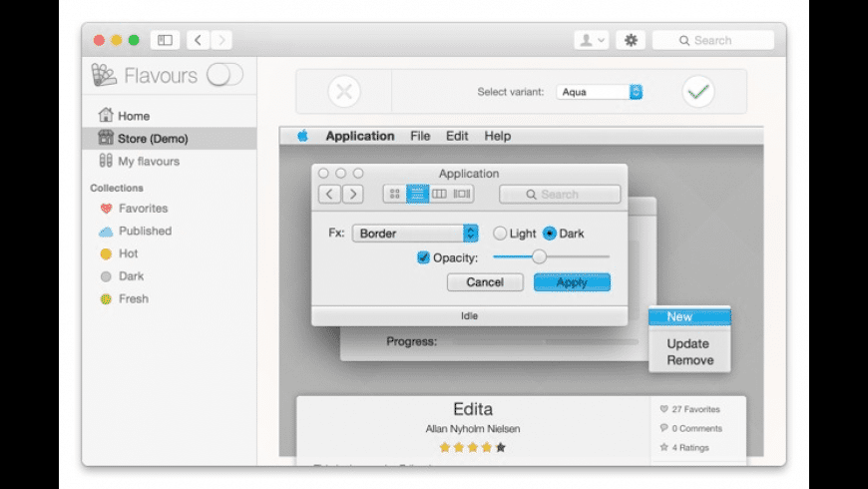
Task: Open the user account menu
Action: [x=592, y=40]
